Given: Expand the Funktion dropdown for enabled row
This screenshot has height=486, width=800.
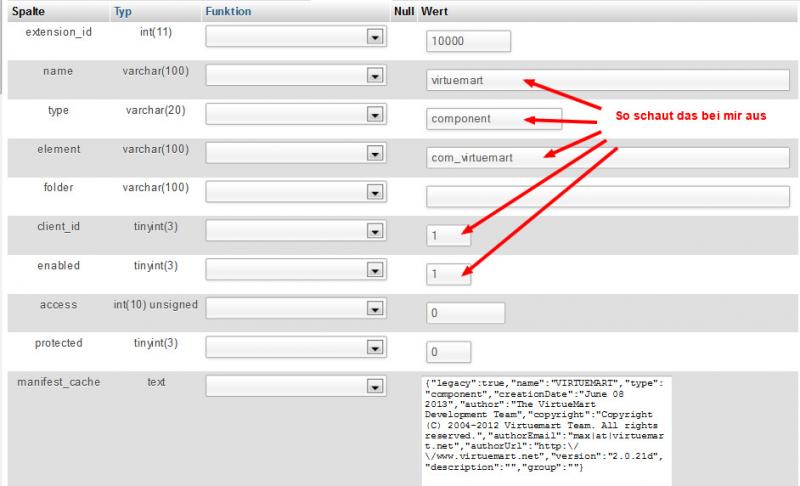Looking at the screenshot, I should (295, 269).
